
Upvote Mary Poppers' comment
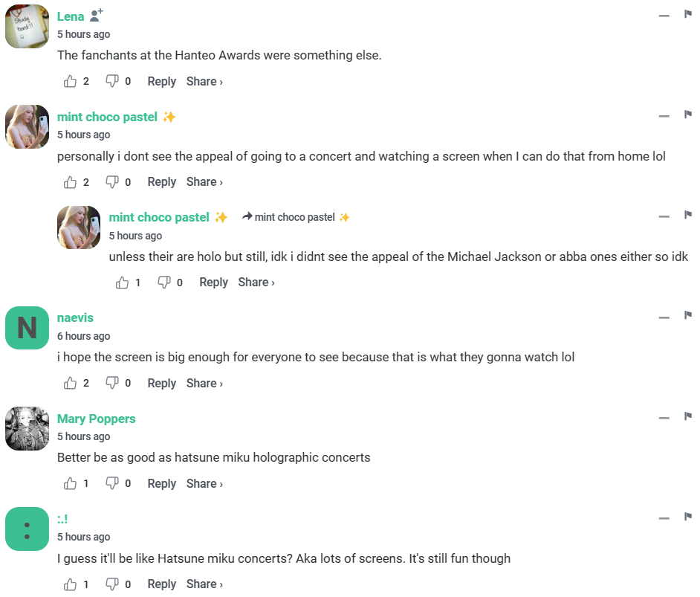click(x=71, y=483)
